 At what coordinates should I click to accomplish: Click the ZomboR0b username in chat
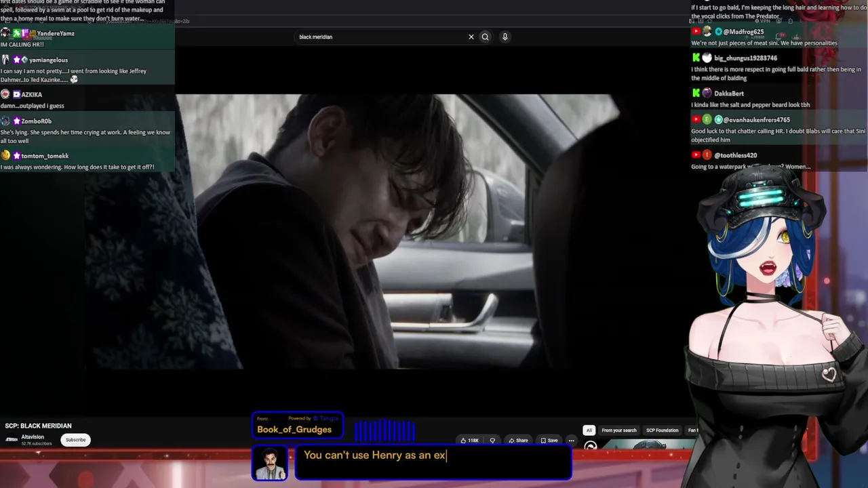(37, 121)
